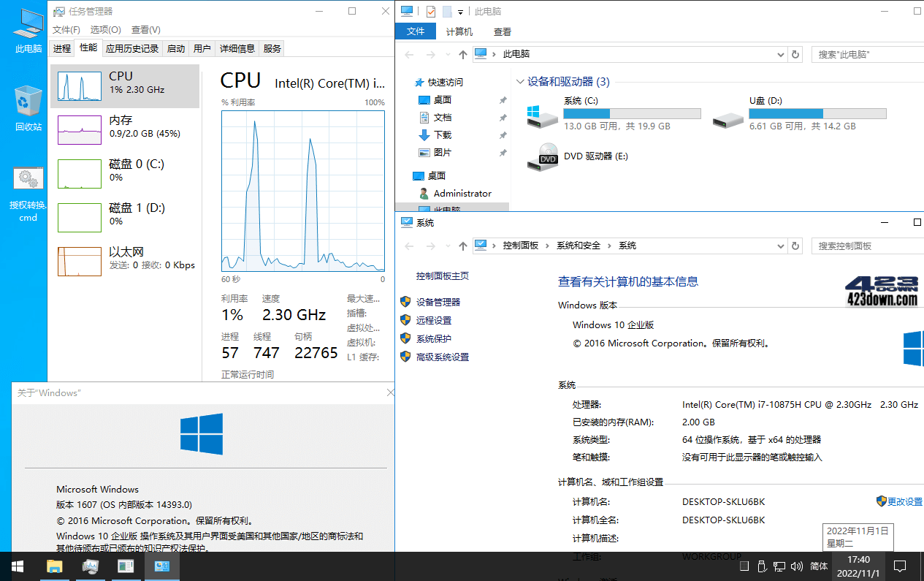Collapse the 设备和驱动器 (3) section
This screenshot has width=924, height=581.
tap(520, 82)
